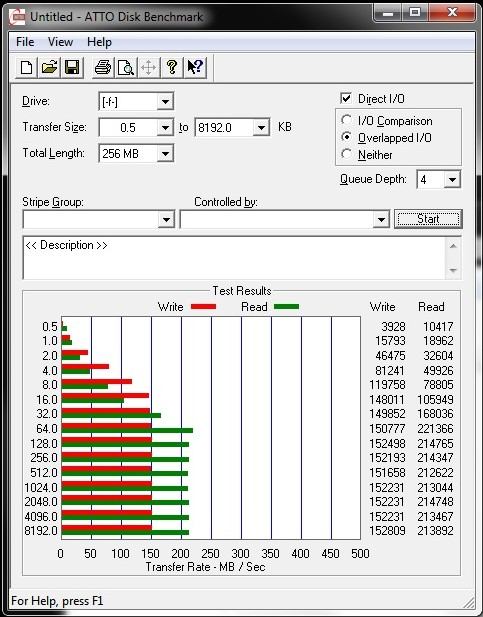Click the read value 168036

pos(435,414)
